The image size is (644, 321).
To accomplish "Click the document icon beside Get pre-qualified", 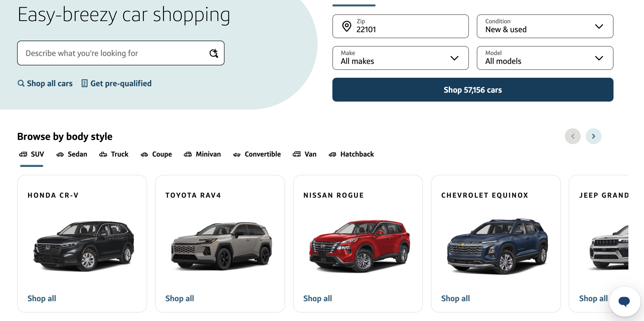I will coord(84,83).
